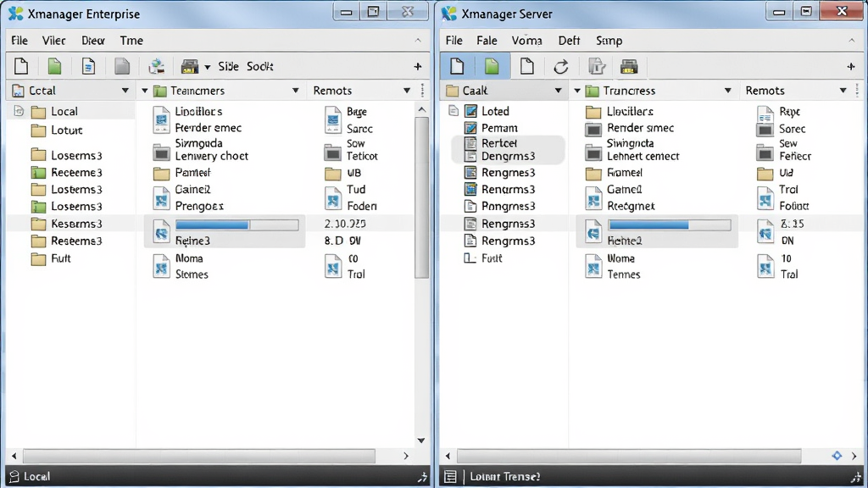
Task: Click Repc file icon in Server Remots column
Action: point(765,114)
